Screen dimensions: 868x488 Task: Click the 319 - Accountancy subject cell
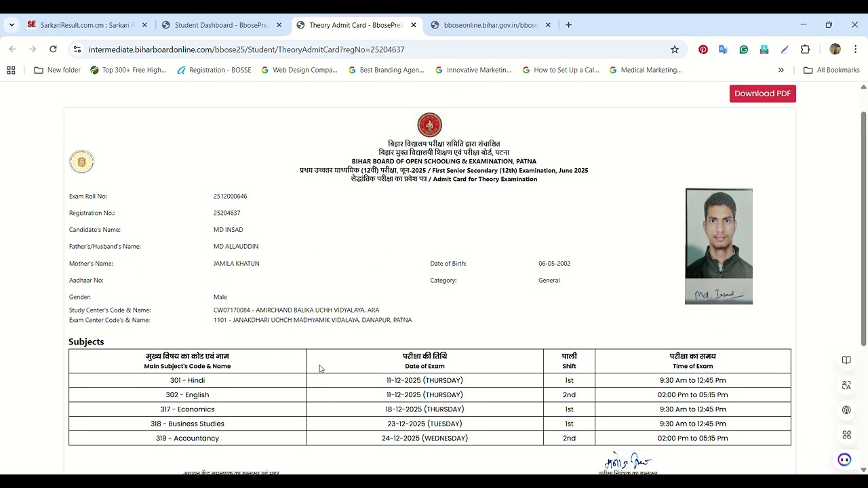tap(187, 438)
